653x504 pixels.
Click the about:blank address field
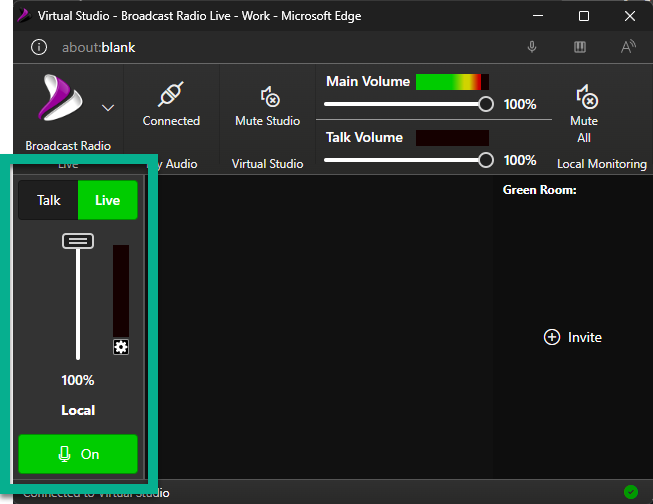click(x=99, y=47)
